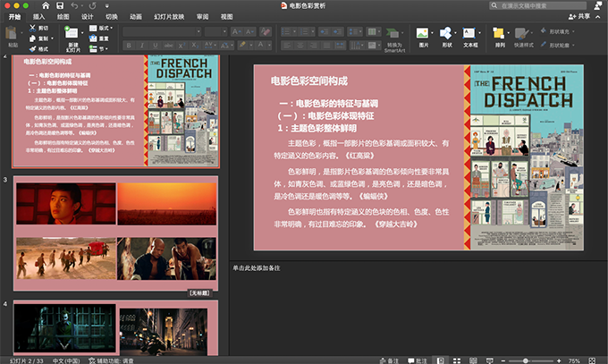Image resolution: width=608 pixels, height=364 pixels.
Task: Click the zoom out minus button
Action: click(502, 360)
